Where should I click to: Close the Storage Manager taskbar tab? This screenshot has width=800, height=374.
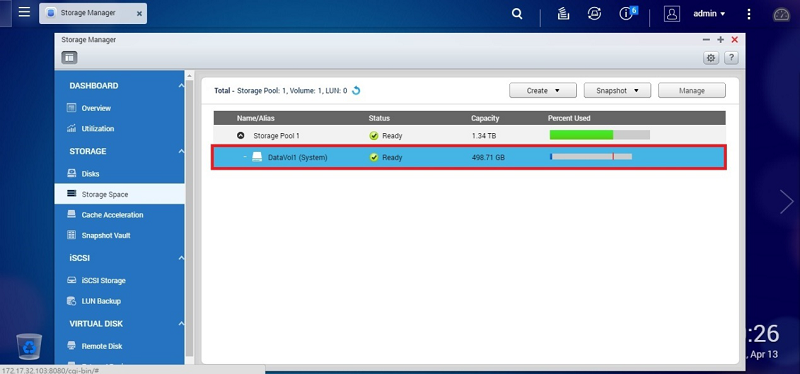pos(139,14)
